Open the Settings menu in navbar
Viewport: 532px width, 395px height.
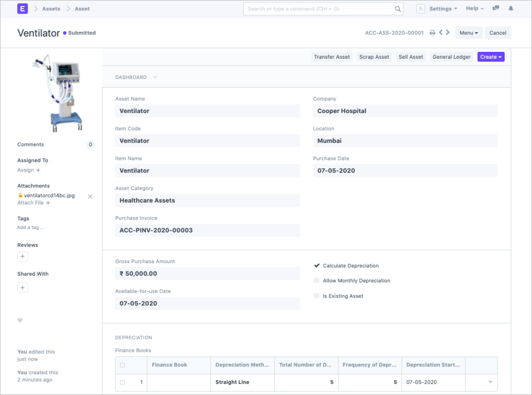pos(443,9)
